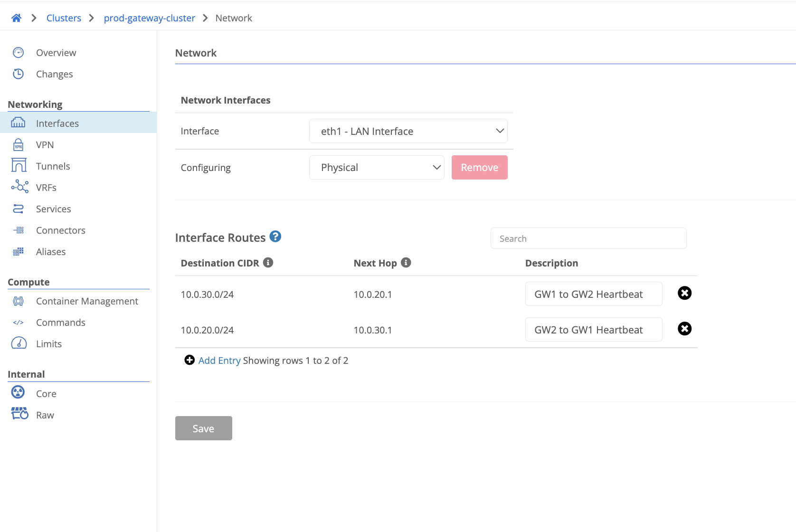Click the Destination CIDR info icon
The image size is (796, 532).
click(268, 263)
